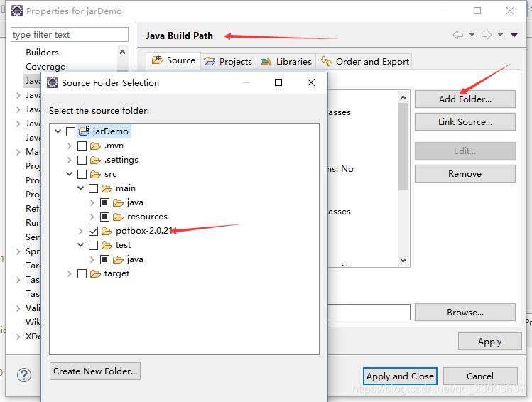Click the jarDemo project icon in tree

point(84,131)
